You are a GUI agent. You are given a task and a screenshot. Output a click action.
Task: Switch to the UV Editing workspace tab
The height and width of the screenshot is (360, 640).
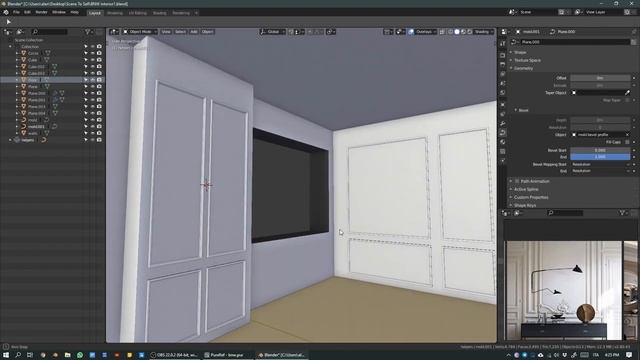[x=138, y=13]
